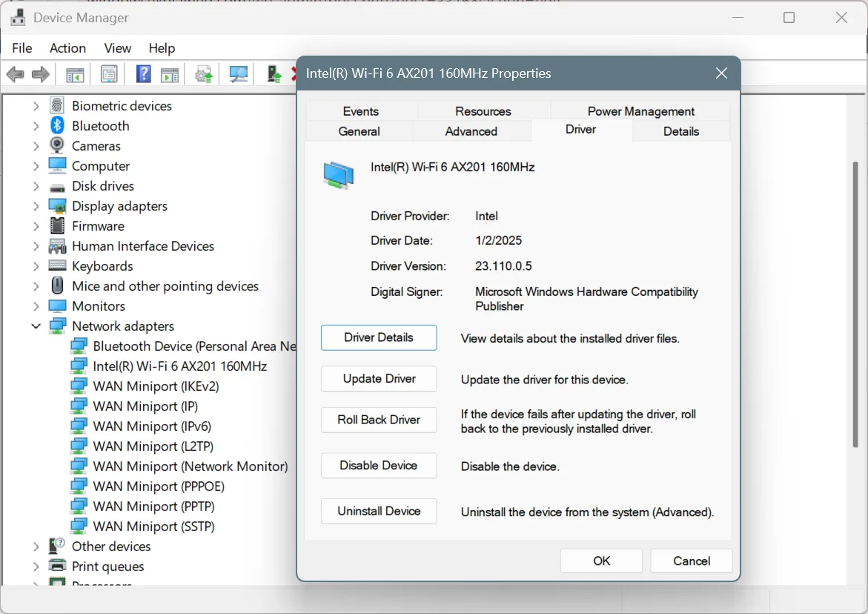Expand the Keyboards node
The image size is (868, 614).
[36, 266]
